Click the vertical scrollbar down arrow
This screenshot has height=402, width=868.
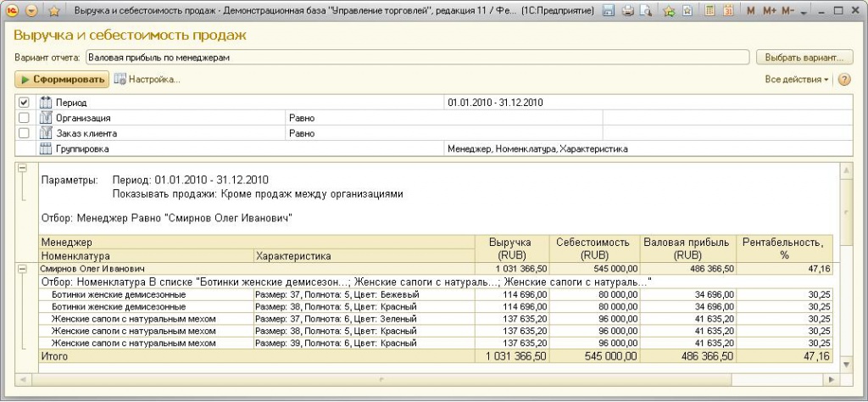847,365
